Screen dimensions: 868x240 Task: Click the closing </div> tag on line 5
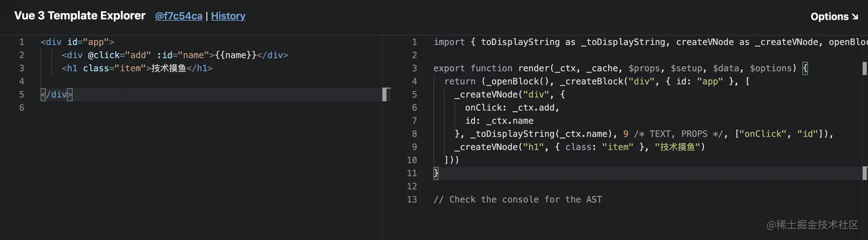[x=57, y=95]
